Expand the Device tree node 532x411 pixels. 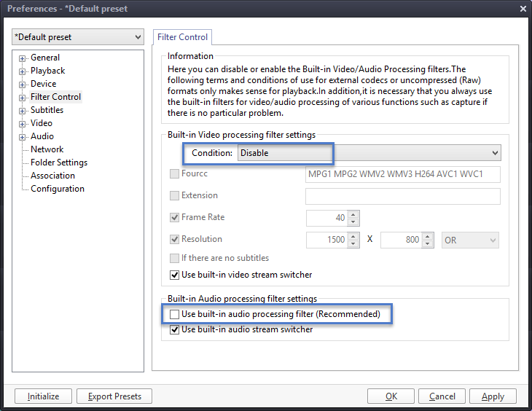tap(22, 85)
